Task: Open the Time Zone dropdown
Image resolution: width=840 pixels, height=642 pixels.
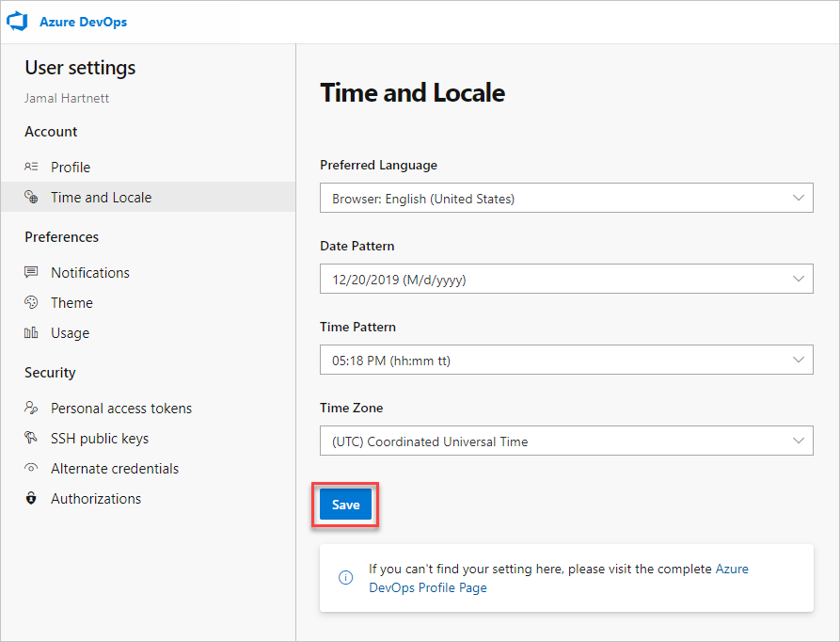Action: 566,441
